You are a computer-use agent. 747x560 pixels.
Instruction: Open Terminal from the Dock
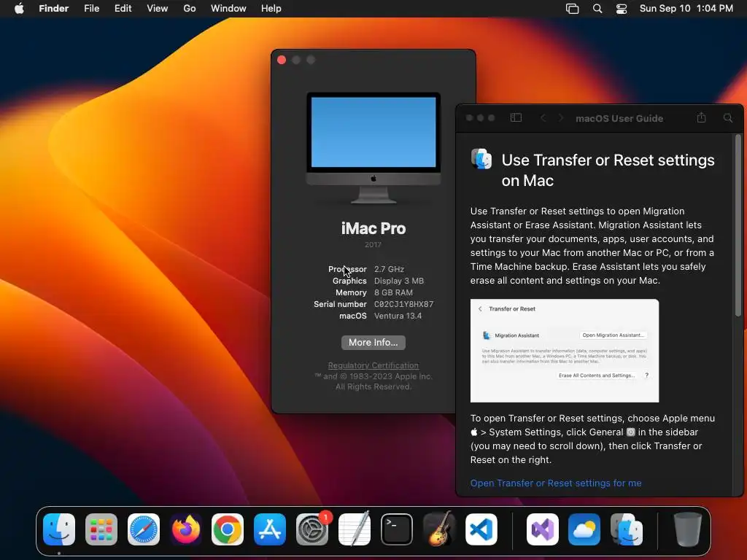coord(396,529)
